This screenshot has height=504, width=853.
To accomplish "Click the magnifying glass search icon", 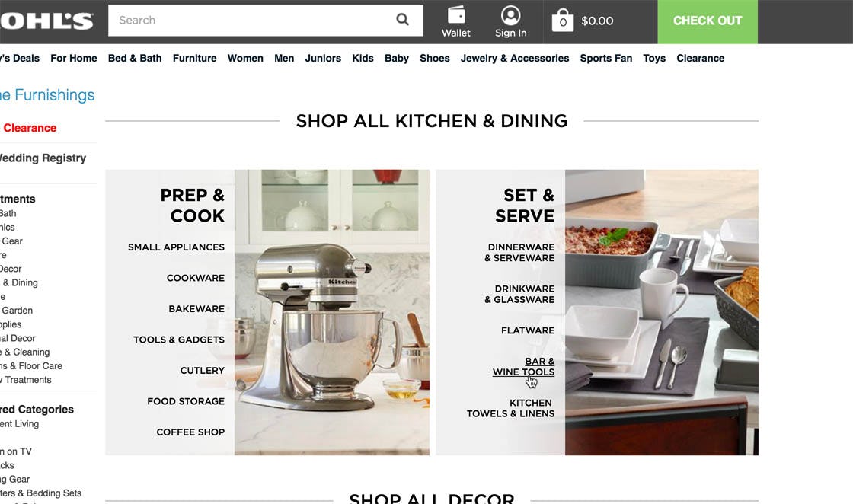I will (402, 20).
